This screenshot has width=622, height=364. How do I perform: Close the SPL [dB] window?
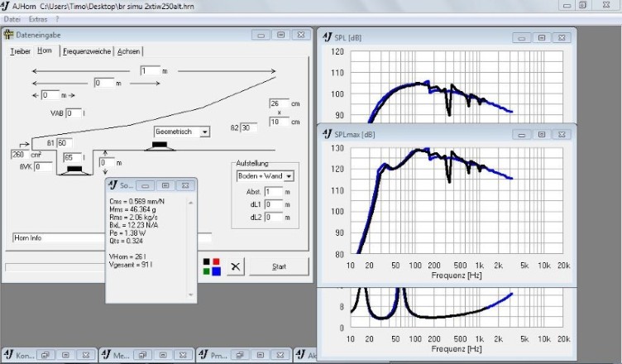(562, 38)
